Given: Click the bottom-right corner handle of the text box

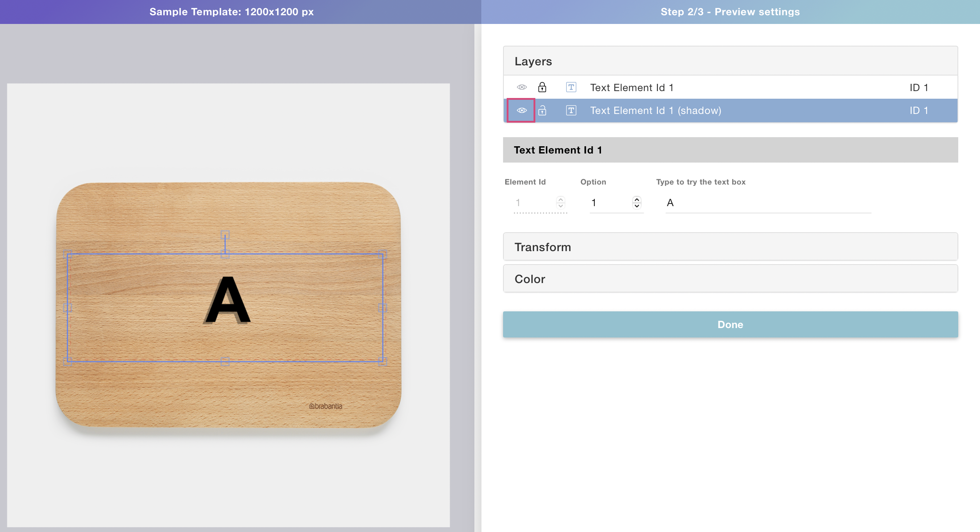Looking at the screenshot, I should pos(382,361).
